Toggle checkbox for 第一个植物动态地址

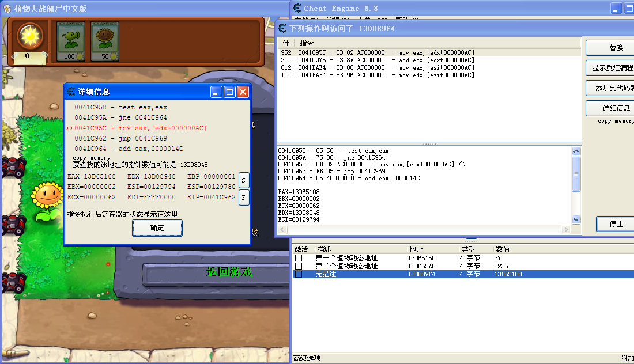point(299,258)
